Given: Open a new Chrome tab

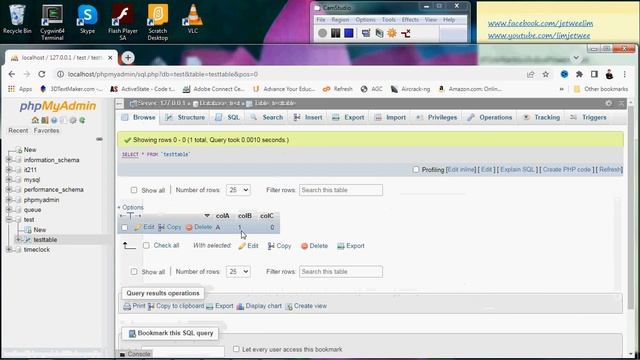Looking at the screenshot, I should pyautogui.click(x=128, y=58).
